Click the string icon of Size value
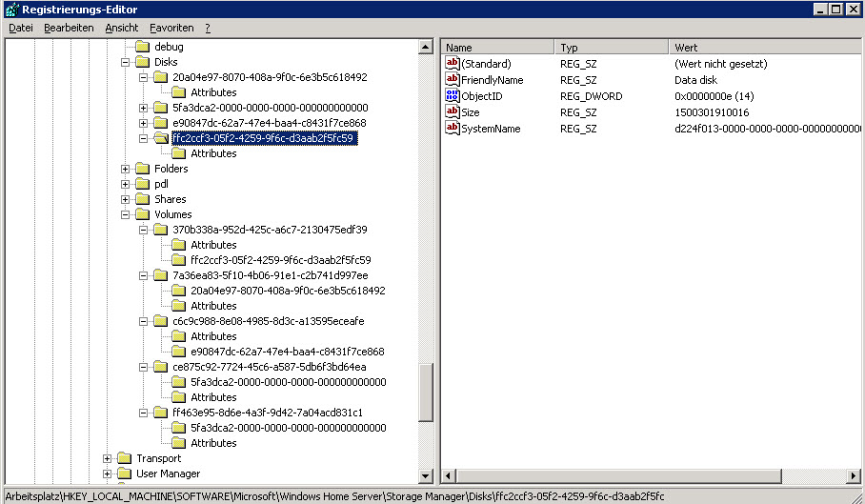The image size is (865, 504). pyautogui.click(x=453, y=111)
